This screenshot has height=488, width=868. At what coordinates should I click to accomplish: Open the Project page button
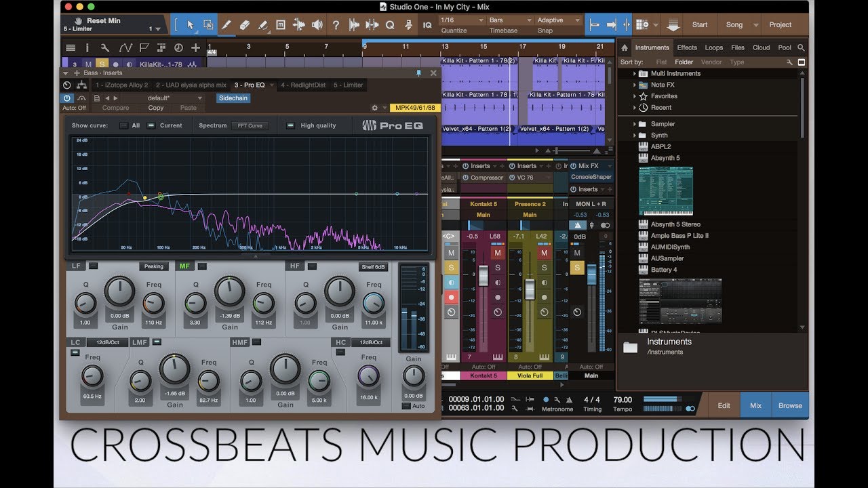[780, 25]
